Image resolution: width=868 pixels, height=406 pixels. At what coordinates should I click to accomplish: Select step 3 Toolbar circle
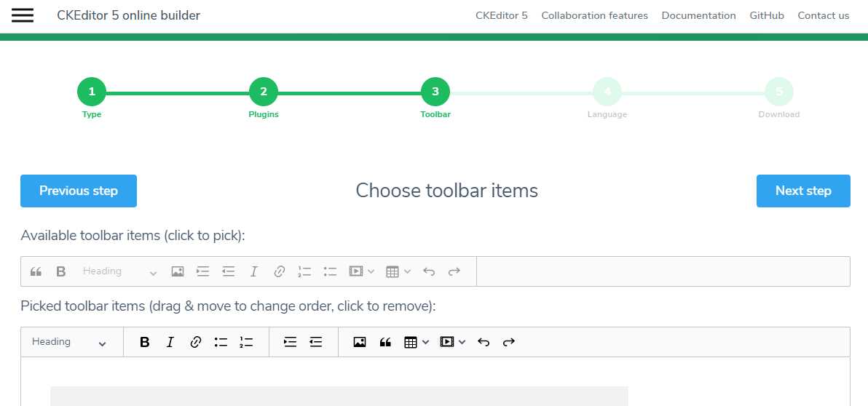tap(435, 92)
